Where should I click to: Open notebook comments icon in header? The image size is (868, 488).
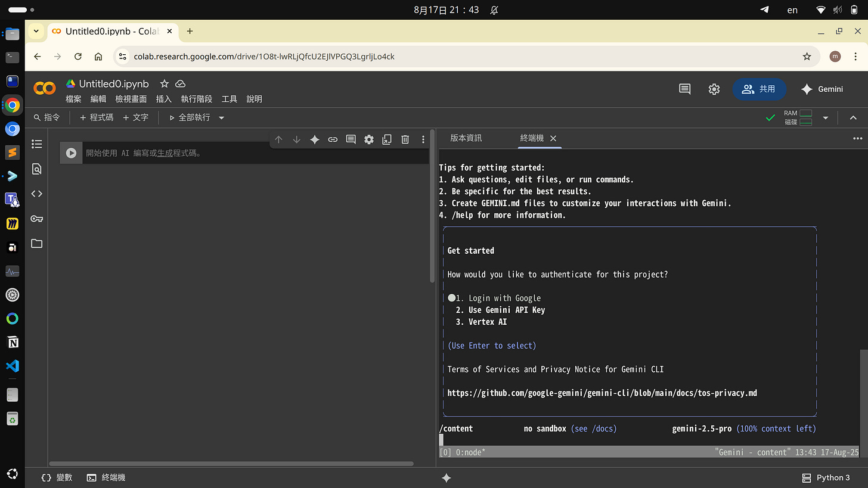[685, 89]
